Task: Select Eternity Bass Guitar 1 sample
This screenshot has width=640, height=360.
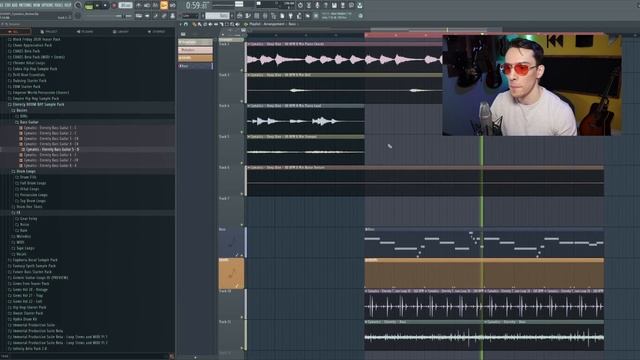Action: 50,128
